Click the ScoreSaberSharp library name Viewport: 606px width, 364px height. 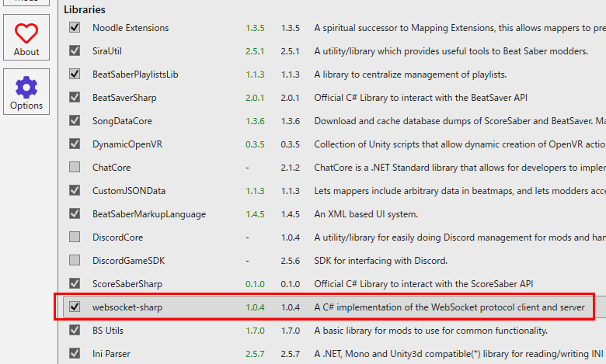127,284
